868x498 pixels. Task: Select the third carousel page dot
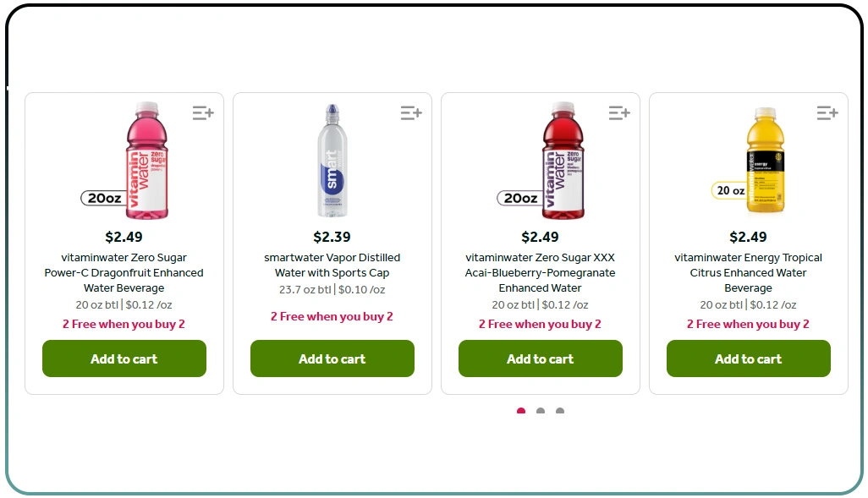(560, 411)
